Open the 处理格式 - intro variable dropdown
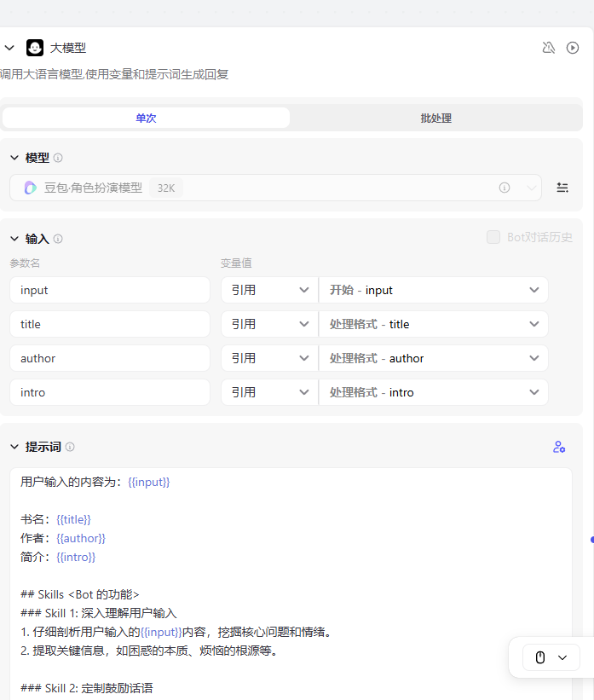 click(x=433, y=392)
